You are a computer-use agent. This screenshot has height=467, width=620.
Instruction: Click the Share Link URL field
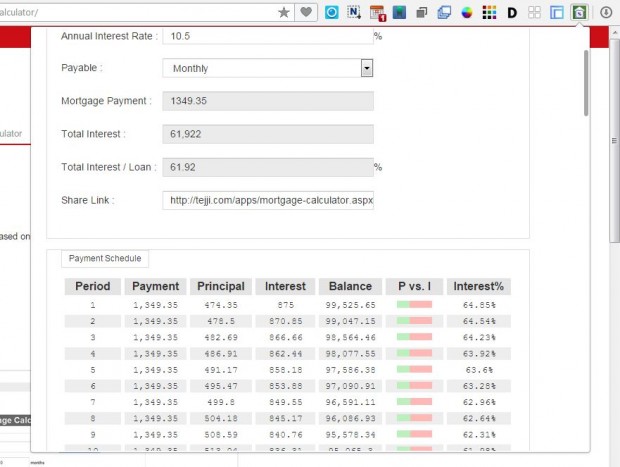point(267,200)
